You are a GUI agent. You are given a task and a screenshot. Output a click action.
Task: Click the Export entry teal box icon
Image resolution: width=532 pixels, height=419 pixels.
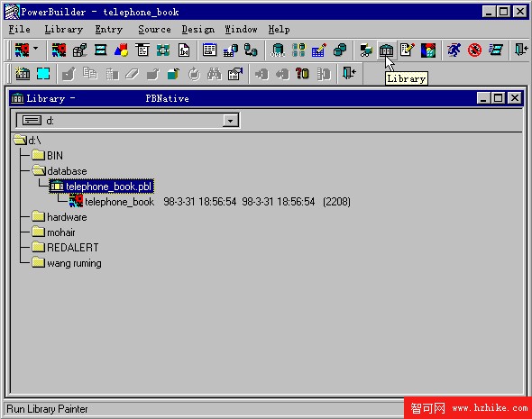point(173,73)
